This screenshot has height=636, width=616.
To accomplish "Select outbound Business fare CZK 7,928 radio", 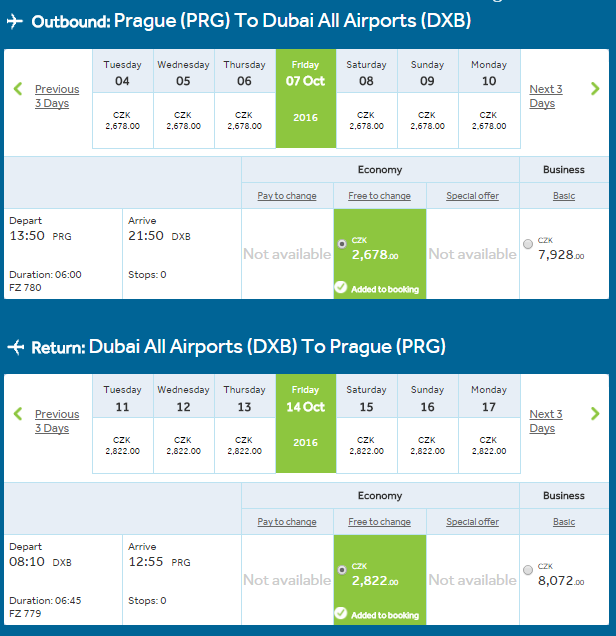I will [528, 244].
